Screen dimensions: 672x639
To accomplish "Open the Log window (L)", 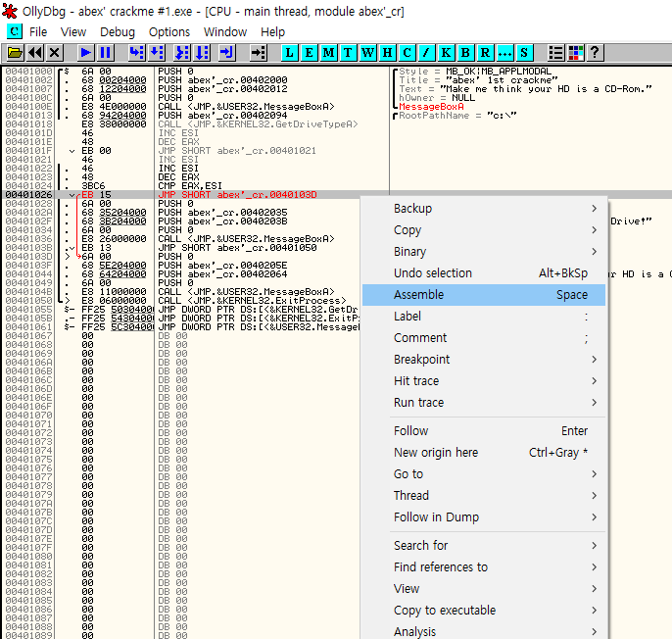I will click(x=290, y=53).
